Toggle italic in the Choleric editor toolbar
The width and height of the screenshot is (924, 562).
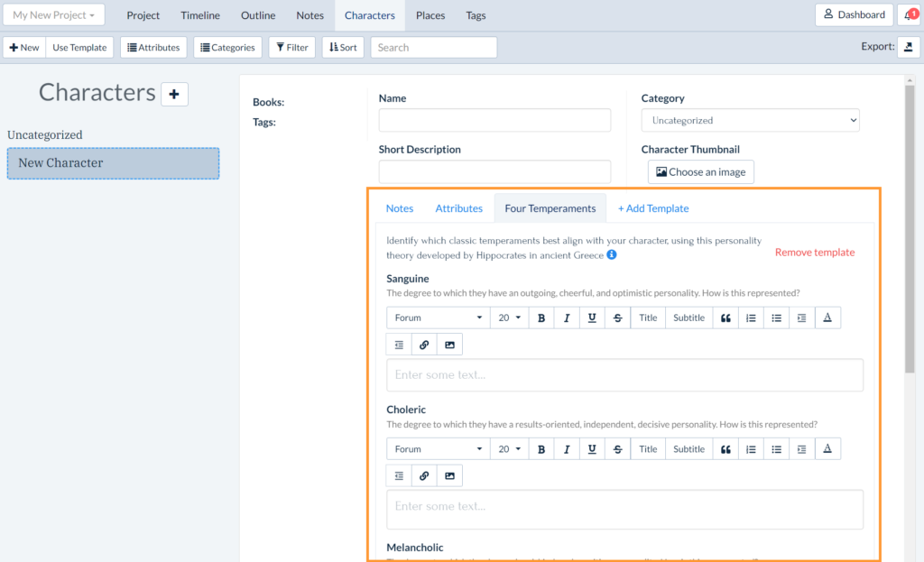pyautogui.click(x=567, y=449)
